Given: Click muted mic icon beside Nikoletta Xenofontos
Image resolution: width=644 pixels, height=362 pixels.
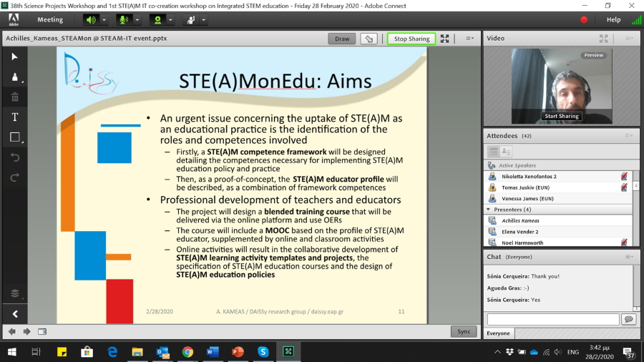Looking at the screenshot, I should (624, 177).
